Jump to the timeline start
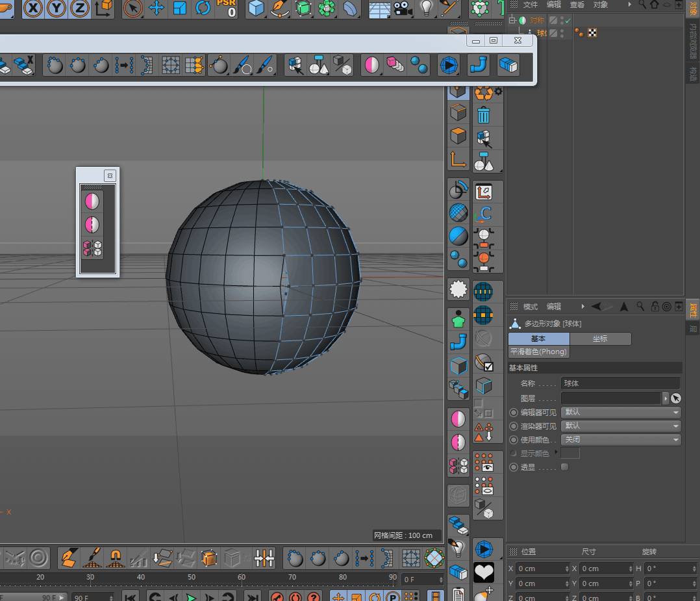The width and height of the screenshot is (700, 601). point(131,597)
